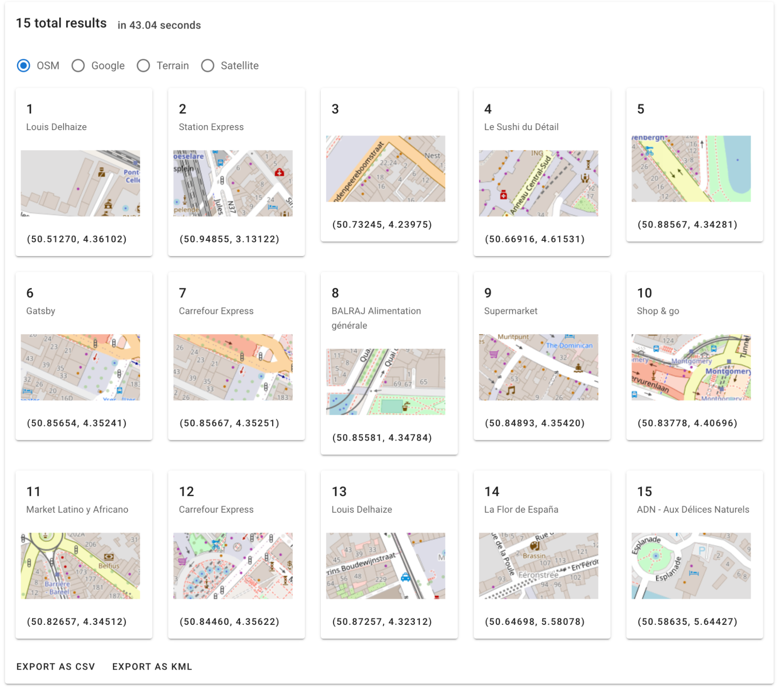Open map thumbnail of Shop & go
This screenshot has width=784, height=688.
click(691, 367)
